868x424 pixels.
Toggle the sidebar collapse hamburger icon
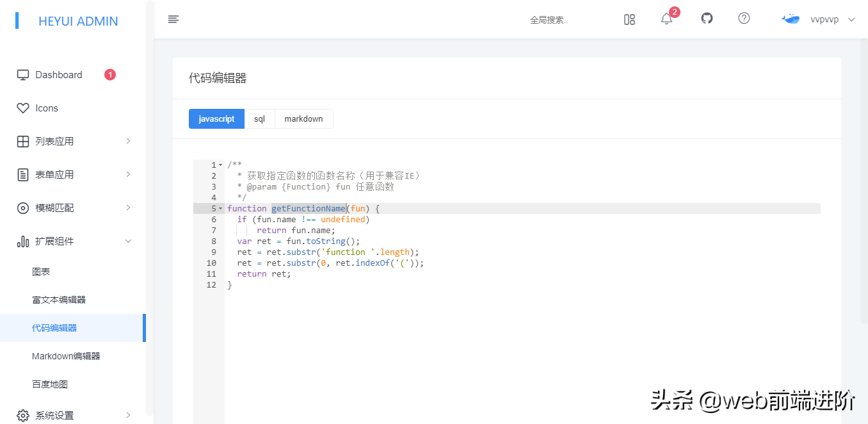coord(173,19)
